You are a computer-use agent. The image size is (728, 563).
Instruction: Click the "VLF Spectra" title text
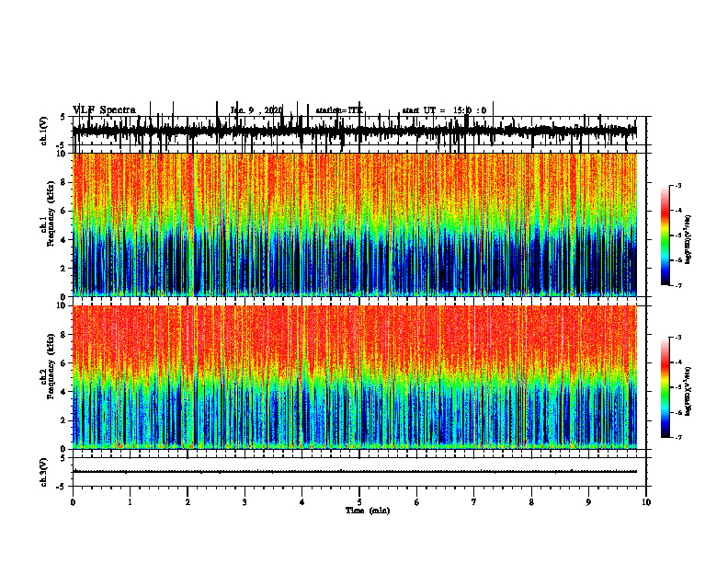(x=105, y=110)
